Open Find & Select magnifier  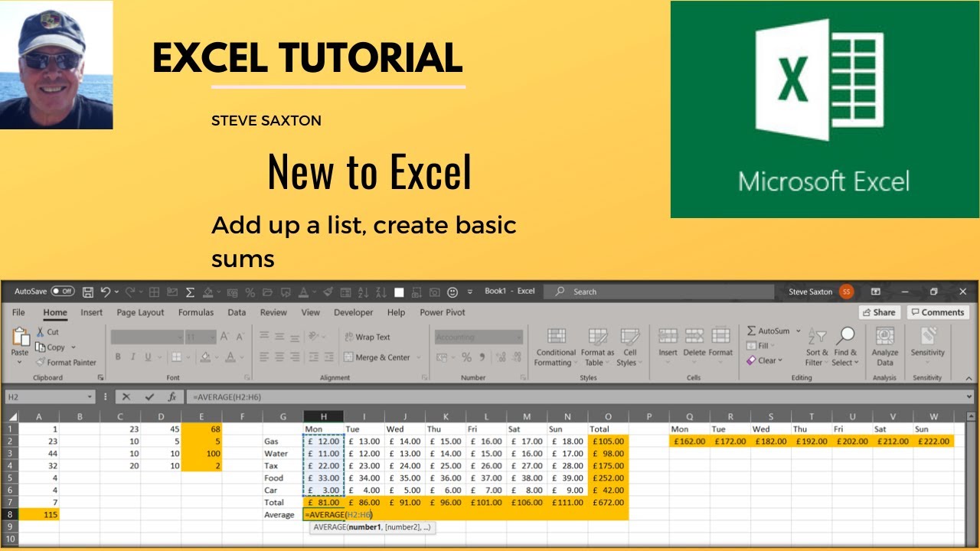846,347
